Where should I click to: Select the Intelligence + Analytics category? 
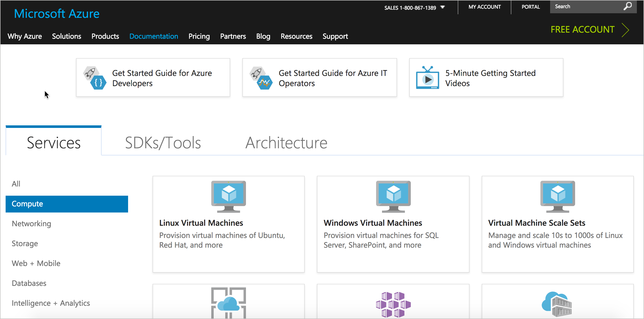(51, 303)
